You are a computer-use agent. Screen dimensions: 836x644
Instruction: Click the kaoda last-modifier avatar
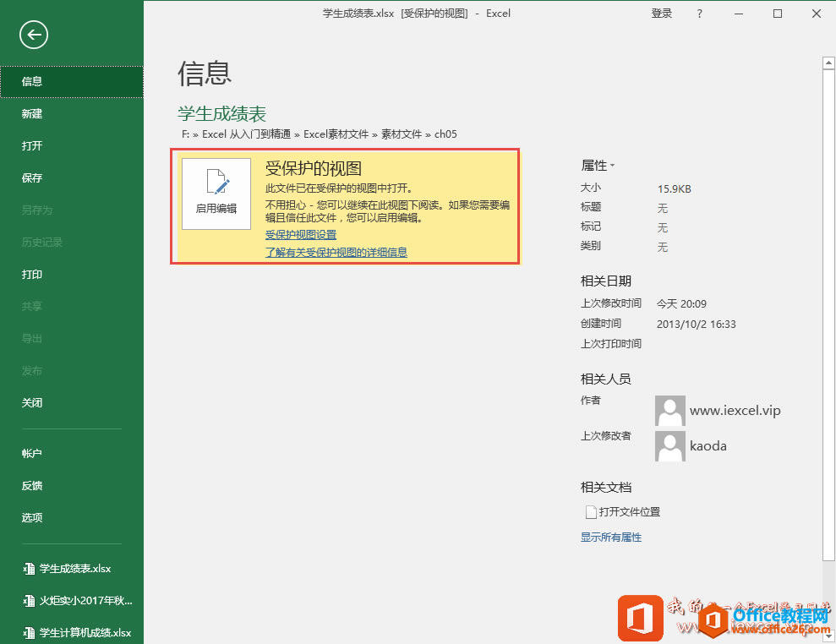tap(669, 445)
